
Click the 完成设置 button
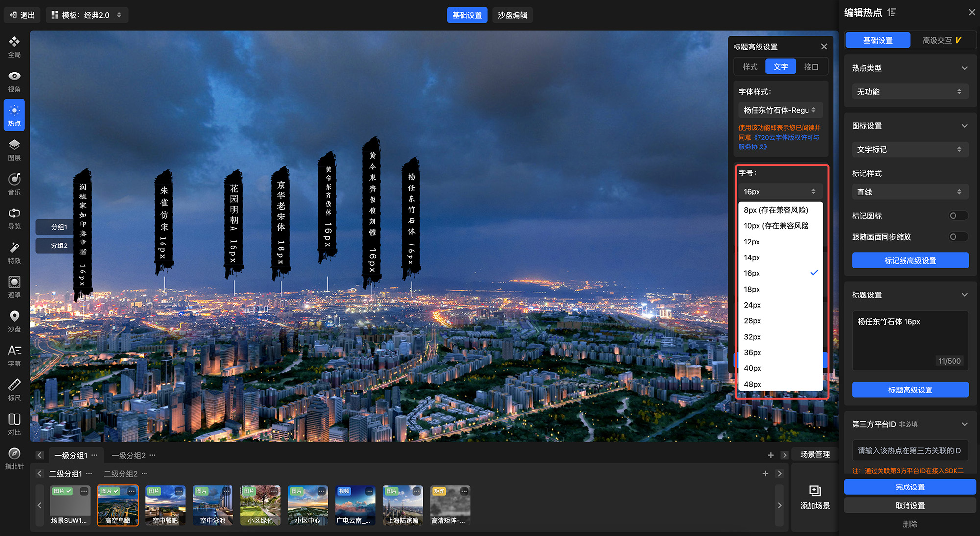909,487
